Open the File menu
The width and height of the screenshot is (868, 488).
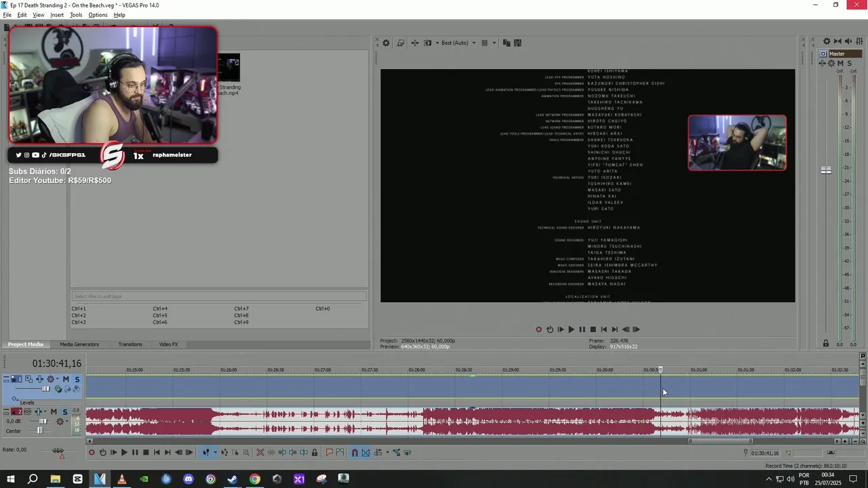pos(7,15)
